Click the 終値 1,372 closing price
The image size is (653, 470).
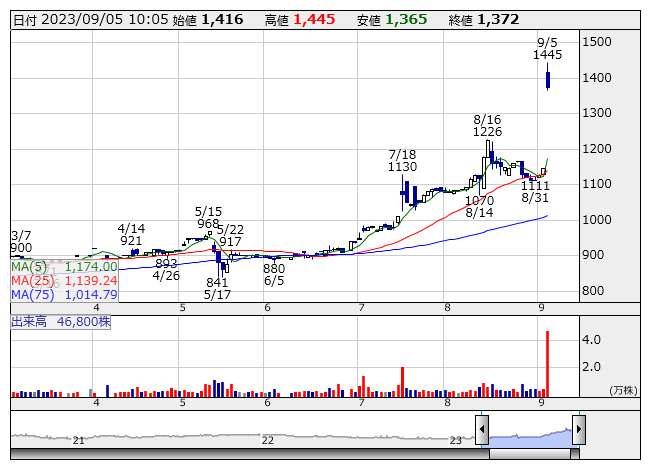coord(484,20)
